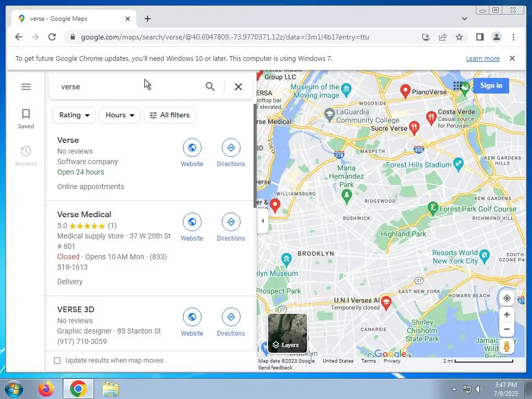The height and width of the screenshot is (399, 532).
Task: Open the All filters panel
Action: [170, 115]
